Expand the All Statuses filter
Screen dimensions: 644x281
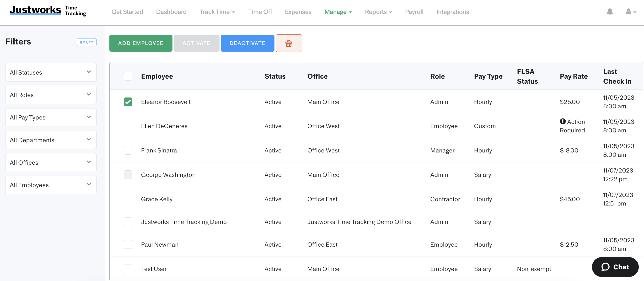pyautogui.click(x=50, y=72)
